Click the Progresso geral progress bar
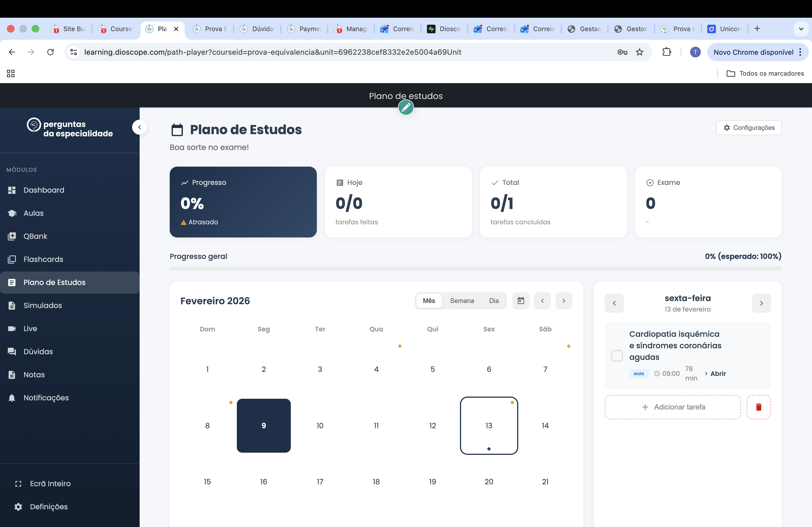Screen dimensions: 812x527 [475, 269]
